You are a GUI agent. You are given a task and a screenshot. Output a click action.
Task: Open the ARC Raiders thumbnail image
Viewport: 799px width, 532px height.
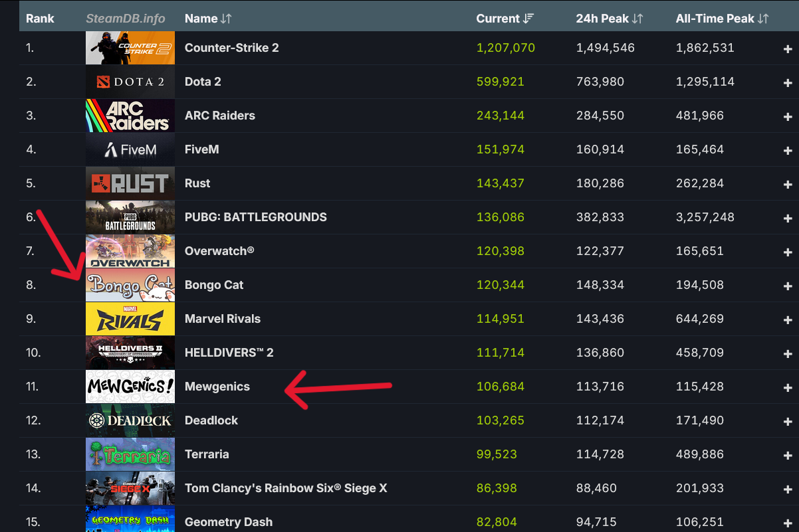[130, 116]
